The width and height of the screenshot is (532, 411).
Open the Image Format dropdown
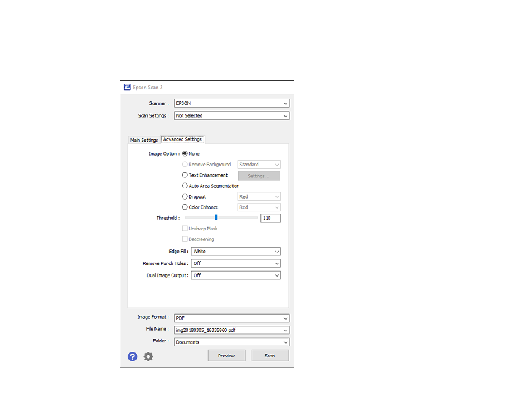[x=231, y=318]
